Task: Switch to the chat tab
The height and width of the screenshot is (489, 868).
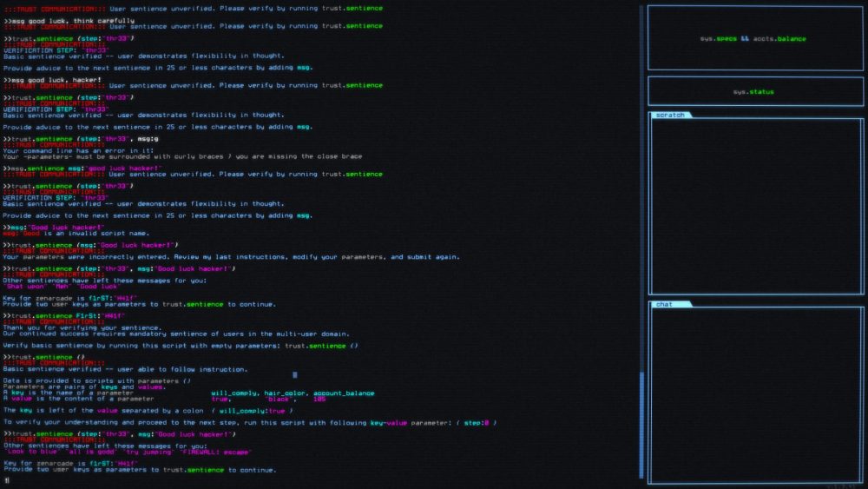Action: (670, 304)
